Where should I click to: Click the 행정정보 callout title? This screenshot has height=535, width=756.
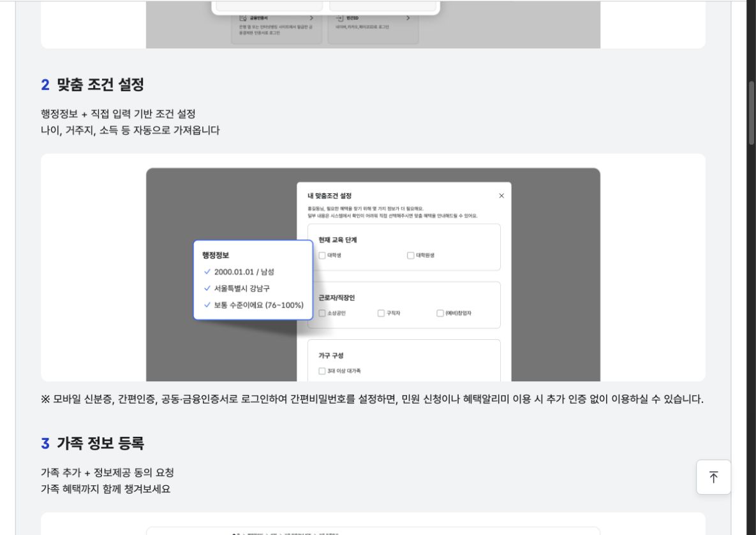pos(216,255)
